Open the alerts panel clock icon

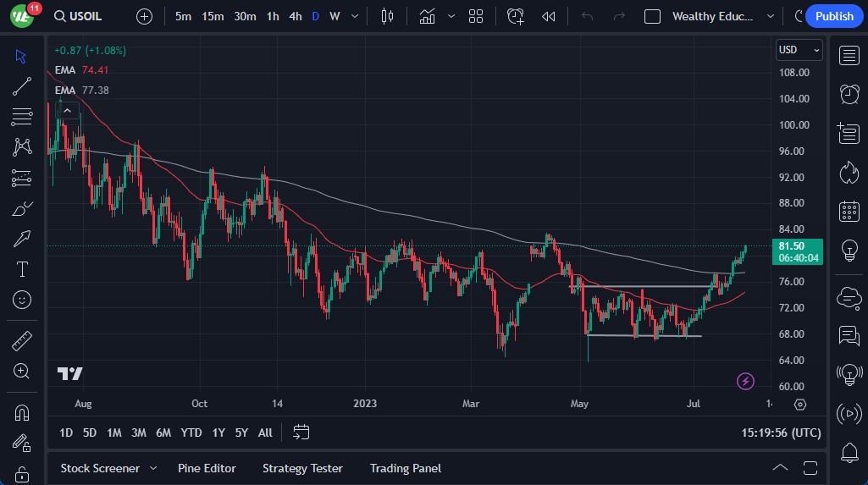(x=849, y=93)
